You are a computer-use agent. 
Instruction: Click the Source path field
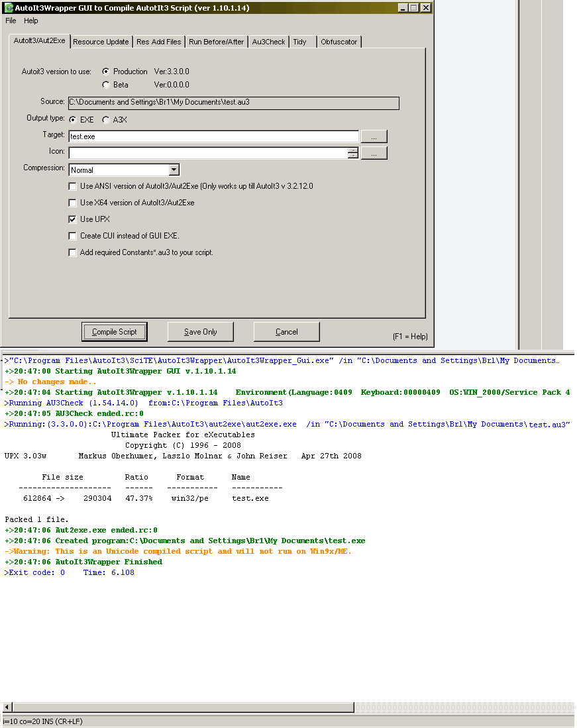(x=233, y=103)
